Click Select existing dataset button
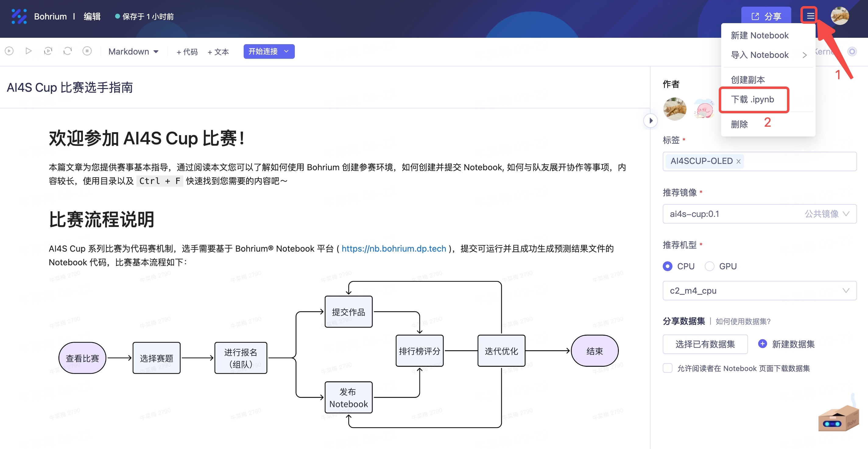The height and width of the screenshot is (449, 868). tap(705, 344)
